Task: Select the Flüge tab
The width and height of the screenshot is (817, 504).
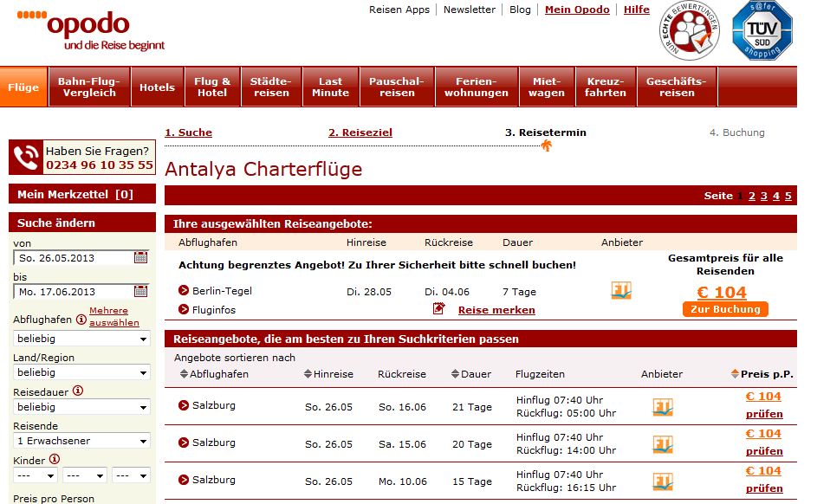Action: (23, 87)
